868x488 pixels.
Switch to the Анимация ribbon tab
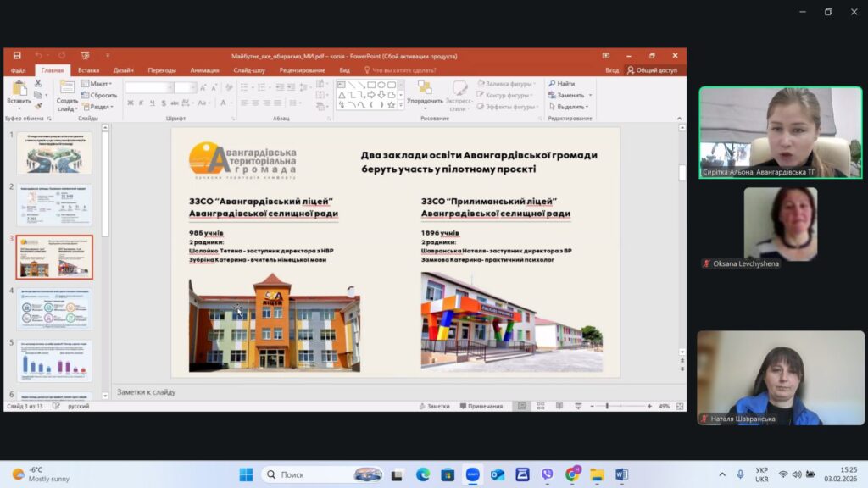204,70
